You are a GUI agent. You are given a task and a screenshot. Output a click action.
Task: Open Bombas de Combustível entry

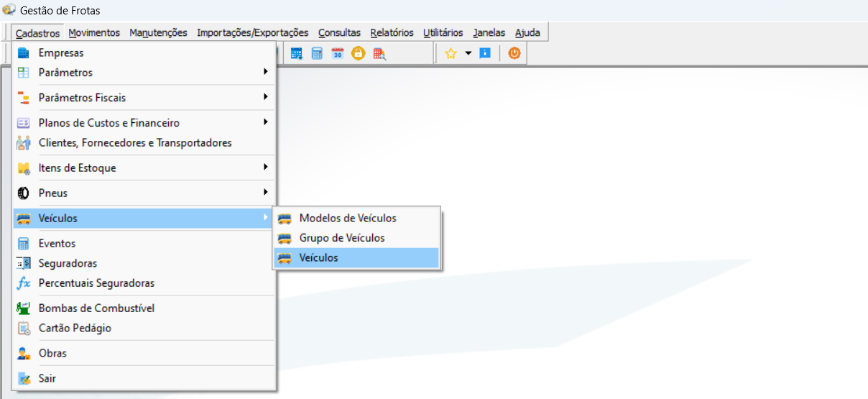144,308
